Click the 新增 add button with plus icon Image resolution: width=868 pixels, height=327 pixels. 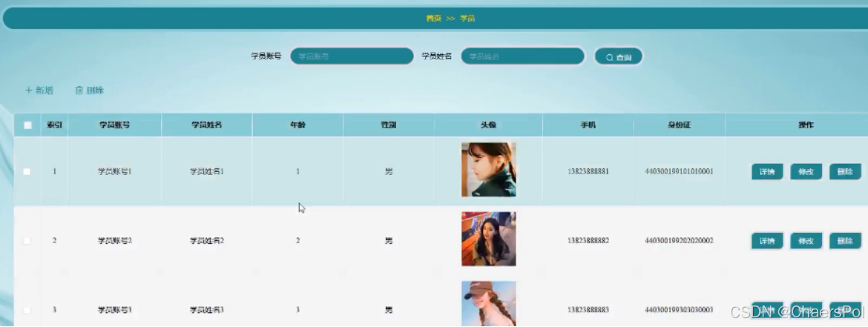click(x=39, y=90)
